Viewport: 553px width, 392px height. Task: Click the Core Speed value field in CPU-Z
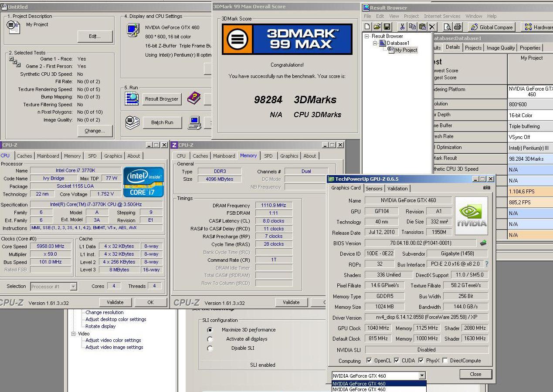click(x=51, y=246)
